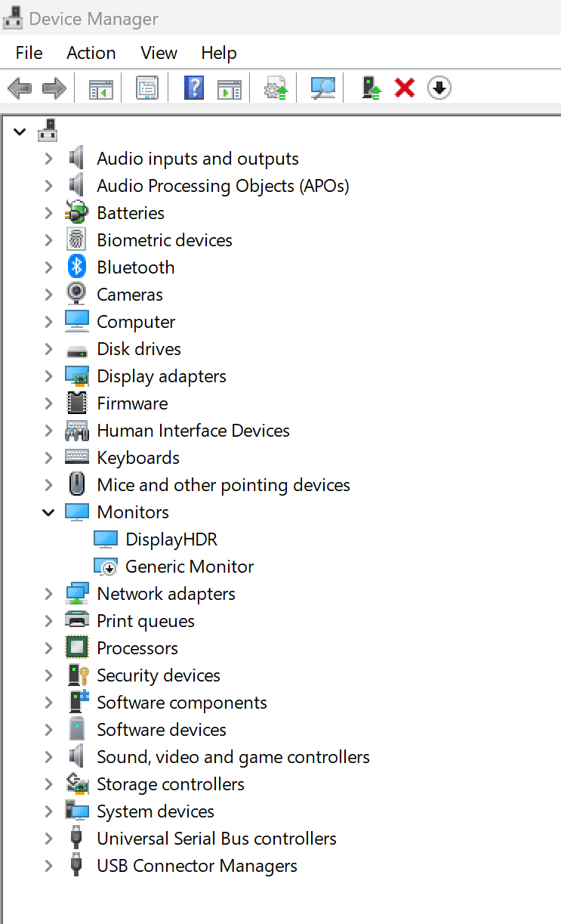
Task: Click the Disable device down-arrow icon
Action: coord(439,88)
